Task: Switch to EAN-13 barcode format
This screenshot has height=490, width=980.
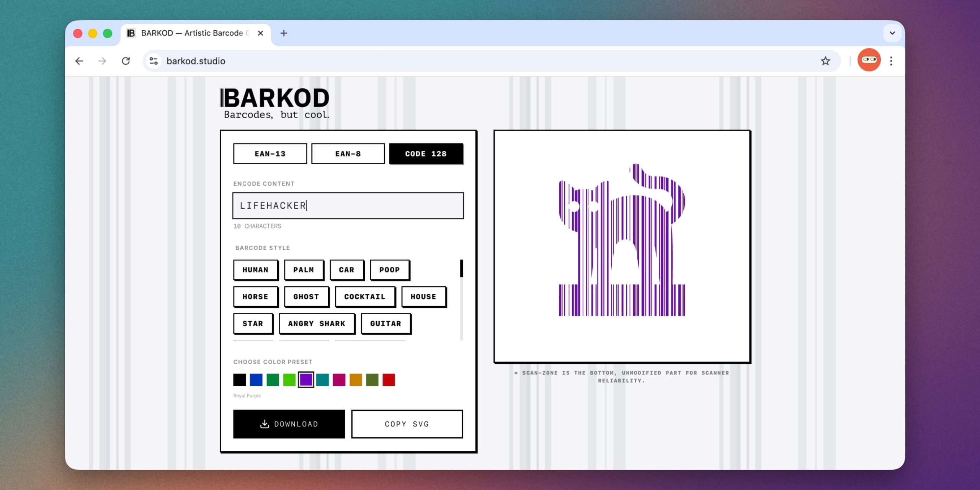Action: pyautogui.click(x=270, y=154)
